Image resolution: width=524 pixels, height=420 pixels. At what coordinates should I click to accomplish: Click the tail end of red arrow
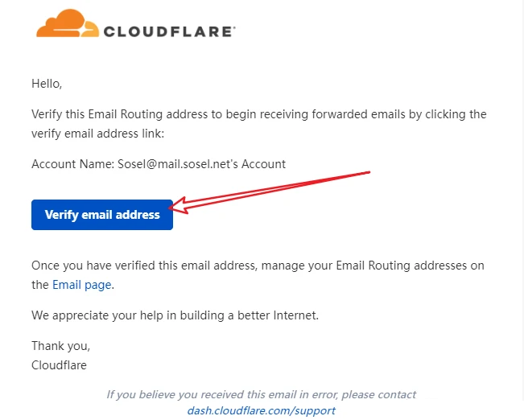[367, 173]
